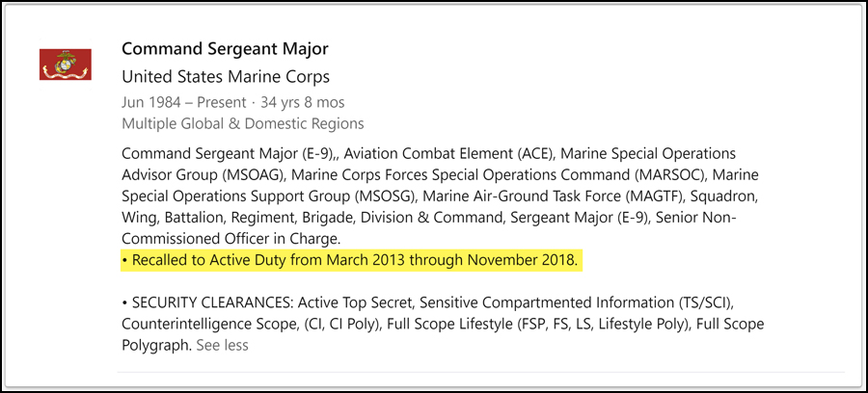
Task: Open the Command Sergeant Major job title
Action: [x=226, y=48]
